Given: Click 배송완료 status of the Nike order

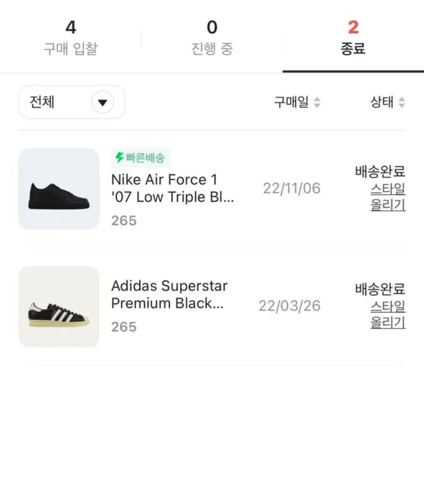Looking at the screenshot, I should tap(380, 171).
